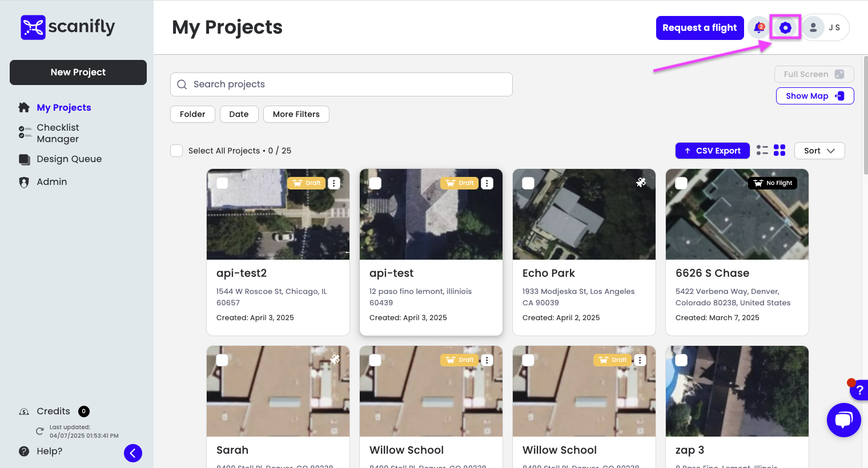
Task: Click the Help question mark icon in sidebar
Action: tap(24, 451)
